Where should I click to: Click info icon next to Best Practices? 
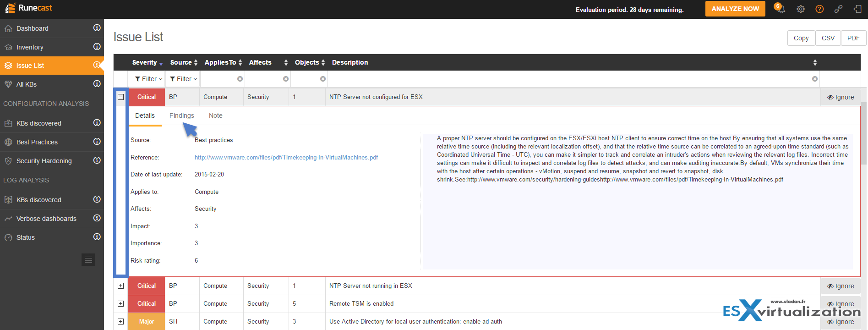[x=97, y=142]
